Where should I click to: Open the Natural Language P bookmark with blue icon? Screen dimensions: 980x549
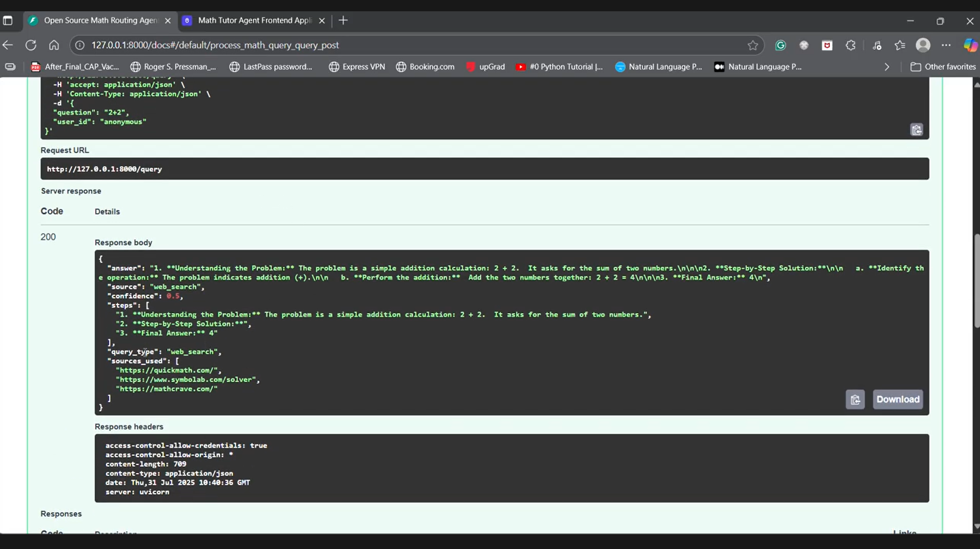click(x=659, y=67)
